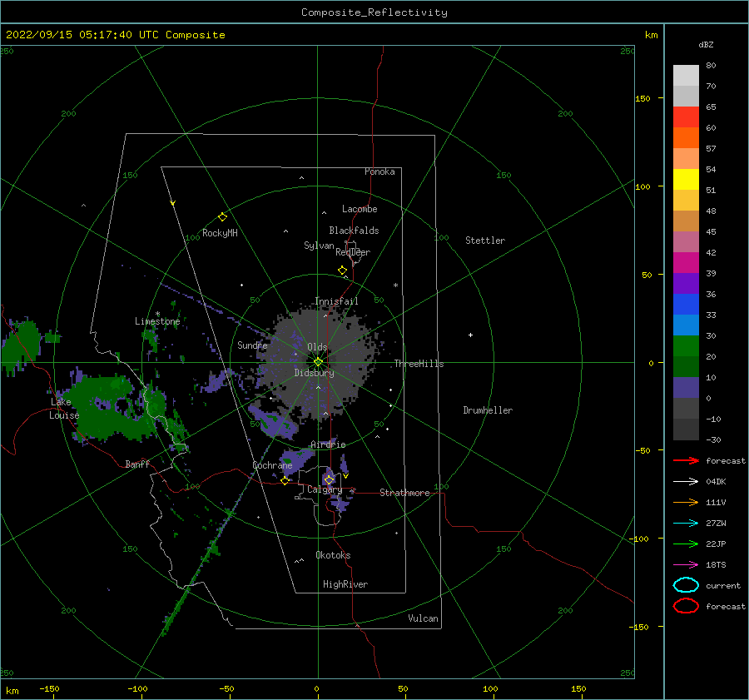Click the yellow diamond marker beside RockyMH

[222, 217]
